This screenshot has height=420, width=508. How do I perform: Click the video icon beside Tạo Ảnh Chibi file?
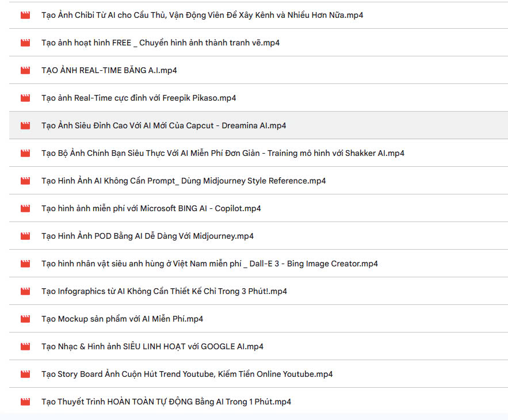[25, 15]
